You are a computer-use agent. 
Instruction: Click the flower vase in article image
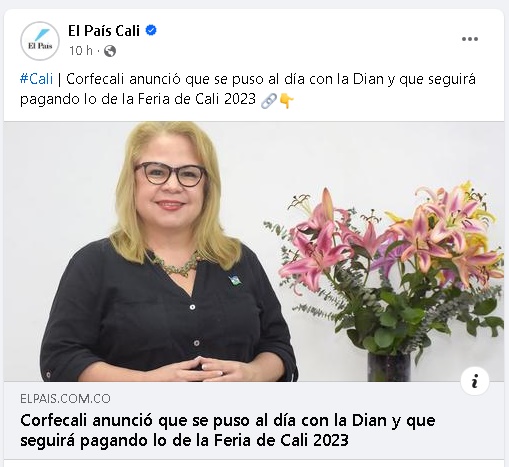coord(389,367)
